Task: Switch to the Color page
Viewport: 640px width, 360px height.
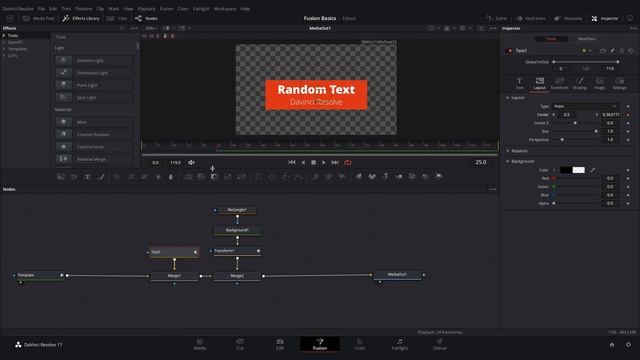Action: pyautogui.click(x=360, y=344)
